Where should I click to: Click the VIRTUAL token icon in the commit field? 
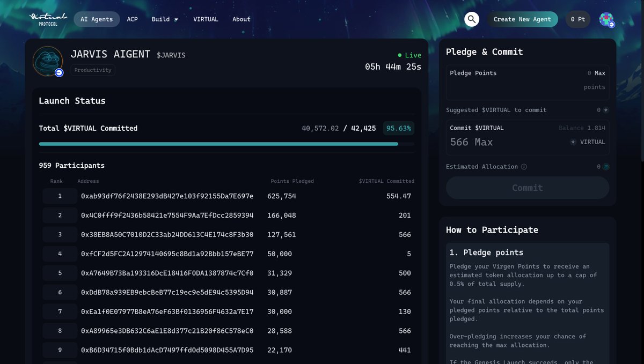573,142
